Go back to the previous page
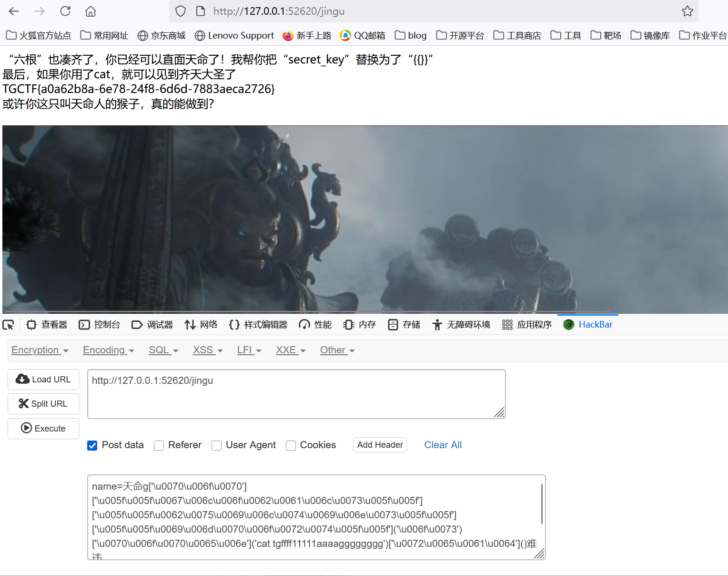728x576 pixels. tap(14, 11)
